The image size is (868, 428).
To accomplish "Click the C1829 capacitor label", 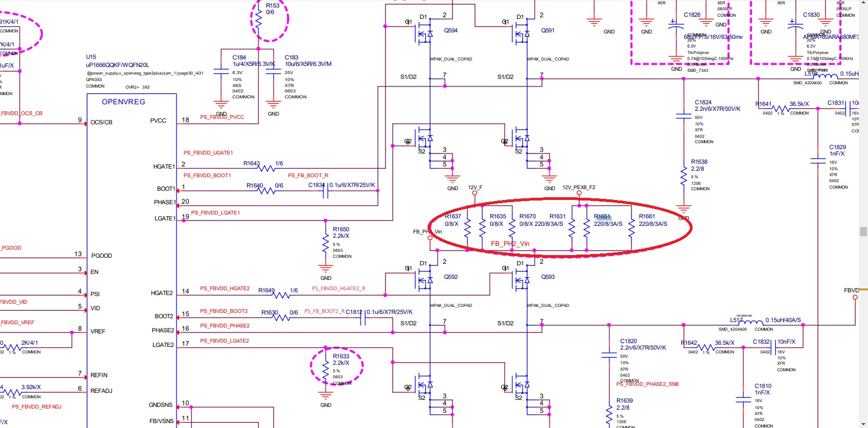I will click(837, 147).
